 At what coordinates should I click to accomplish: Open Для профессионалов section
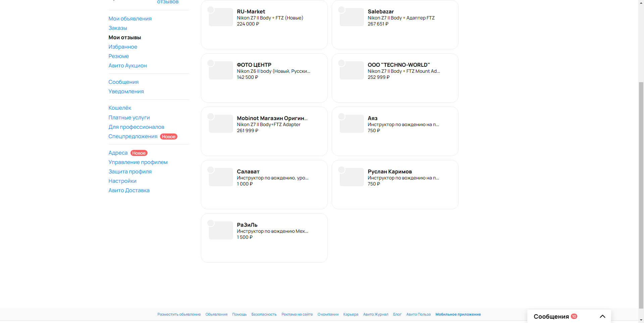136,127
